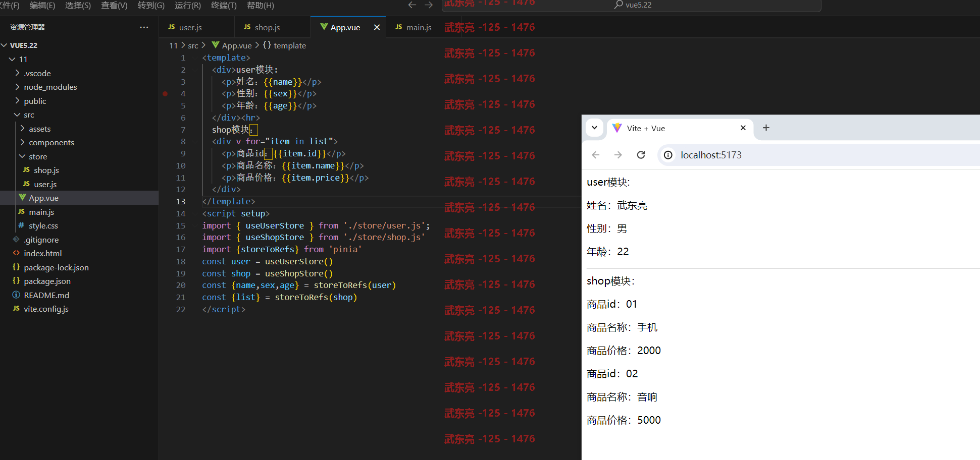Open a new browser tab
Viewport: 980px width, 460px height.
tap(766, 128)
